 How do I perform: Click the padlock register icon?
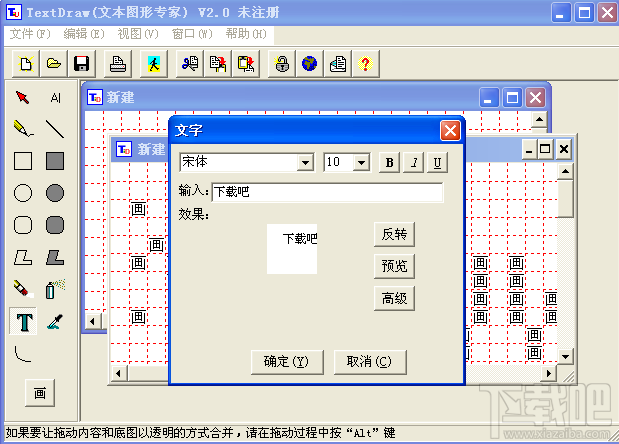click(282, 64)
